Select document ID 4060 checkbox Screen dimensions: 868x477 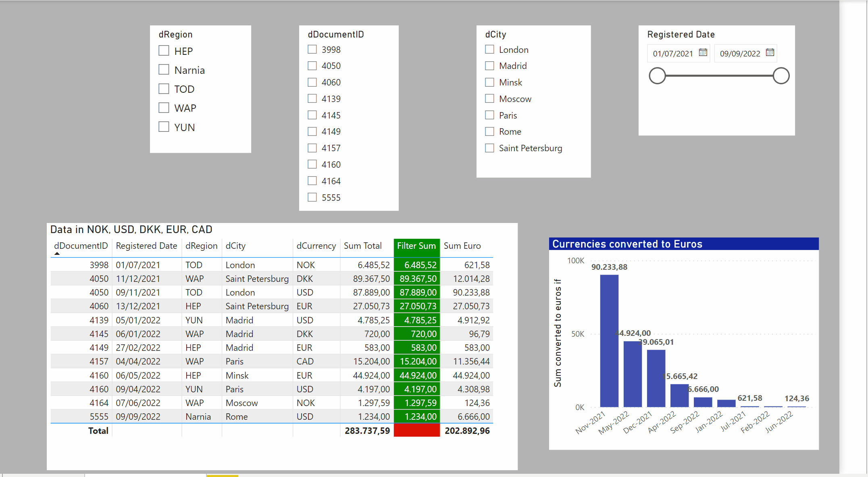pyautogui.click(x=312, y=82)
